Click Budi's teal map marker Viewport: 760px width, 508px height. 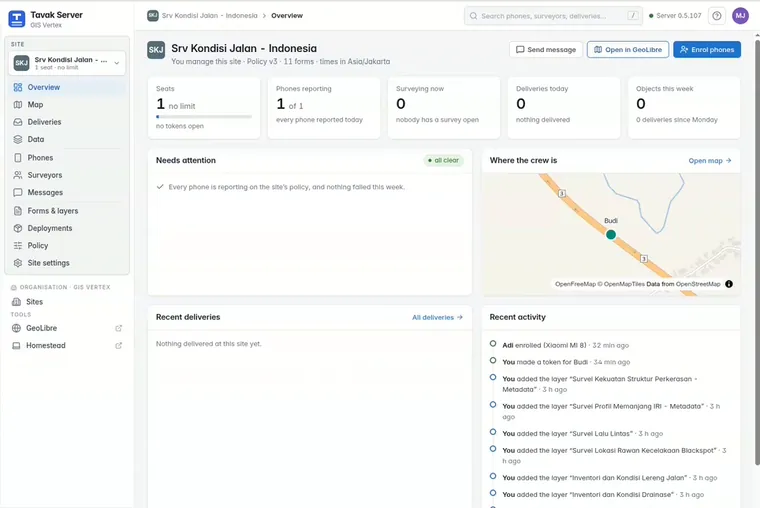(x=611, y=235)
